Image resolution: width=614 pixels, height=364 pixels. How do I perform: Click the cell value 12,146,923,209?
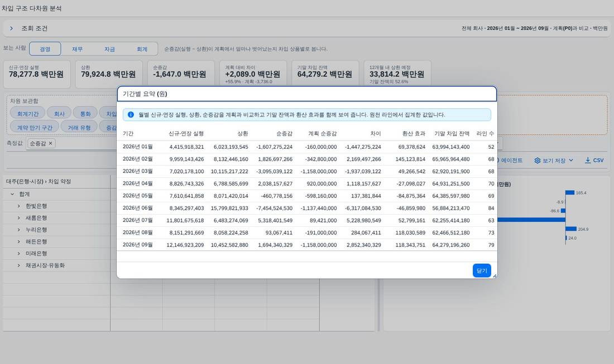[185, 245]
